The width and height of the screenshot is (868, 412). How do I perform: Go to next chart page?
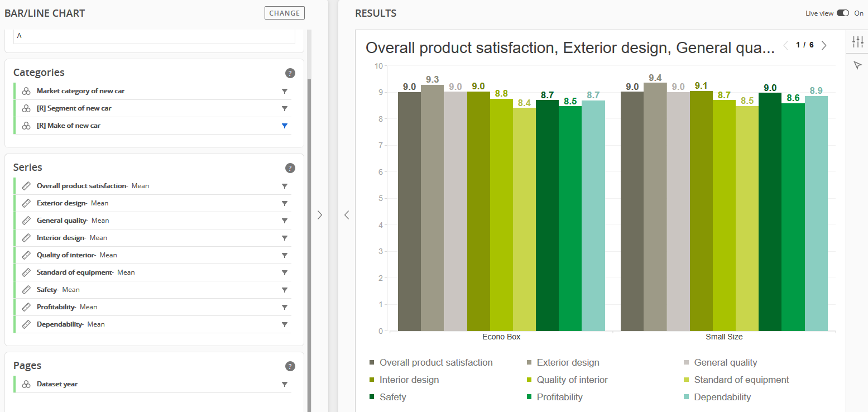click(824, 45)
